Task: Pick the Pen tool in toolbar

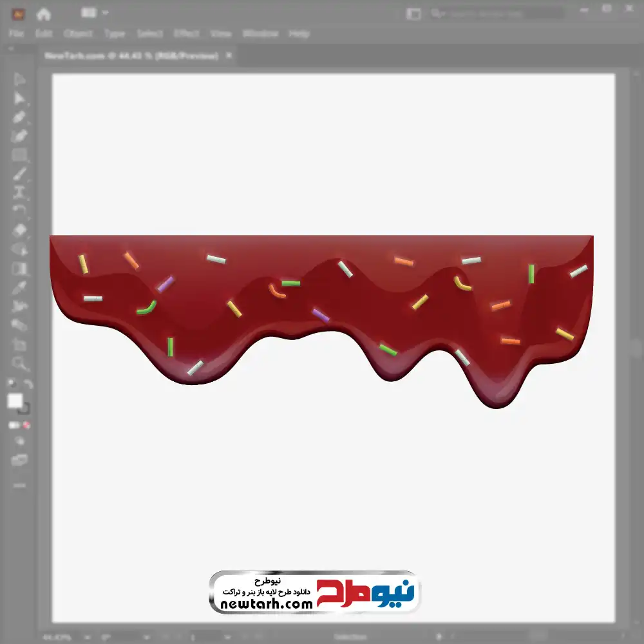Action: pos(19,117)
